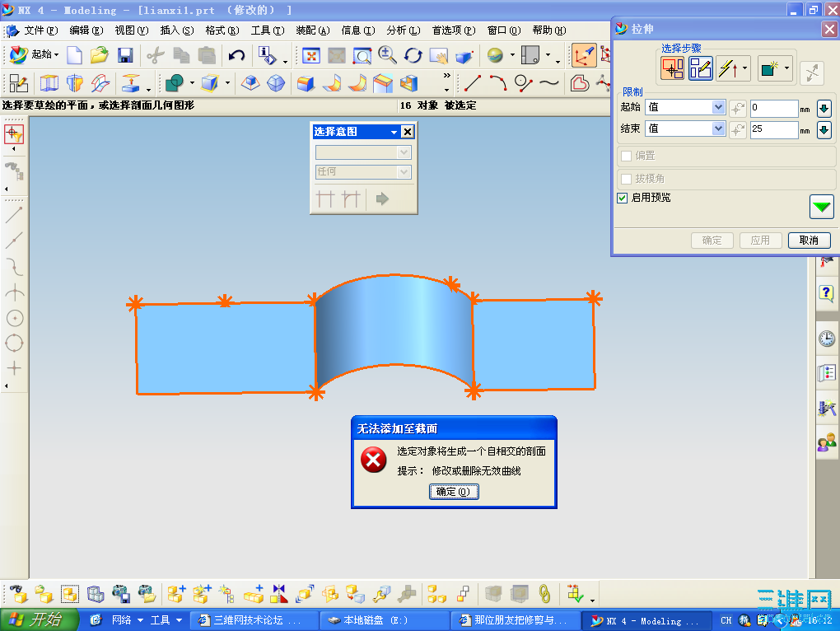Click the Extrude feature icon
840x631 pixels.
49,83
